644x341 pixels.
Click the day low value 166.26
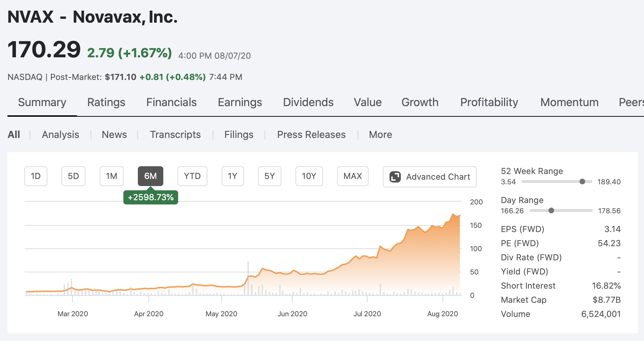[x=512, y=210]
